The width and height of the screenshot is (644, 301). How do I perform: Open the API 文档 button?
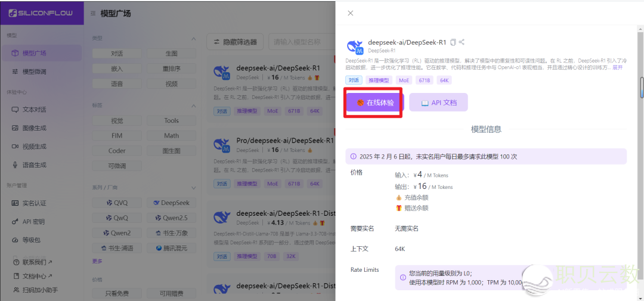click(x=438, y=103)
